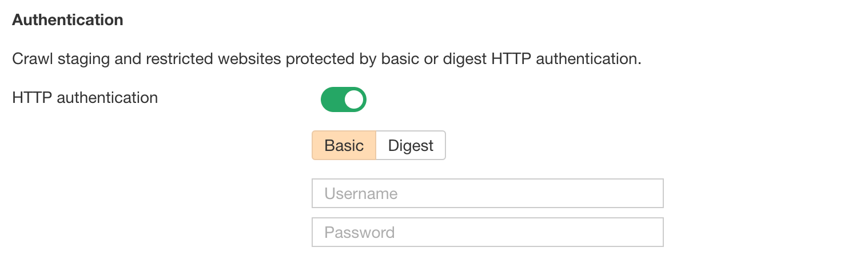The image size is (868, 255).
Task: Click the Username placeholder text
Action: coord(361,193)
